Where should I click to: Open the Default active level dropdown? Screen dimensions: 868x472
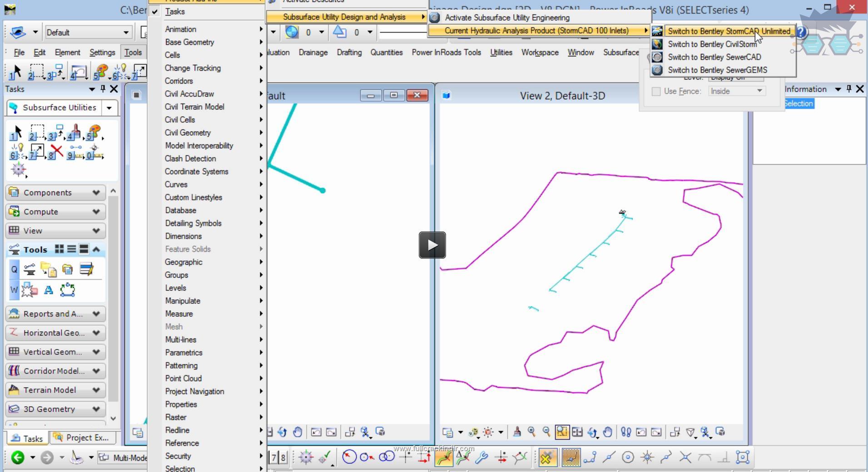tap(89, 32)
